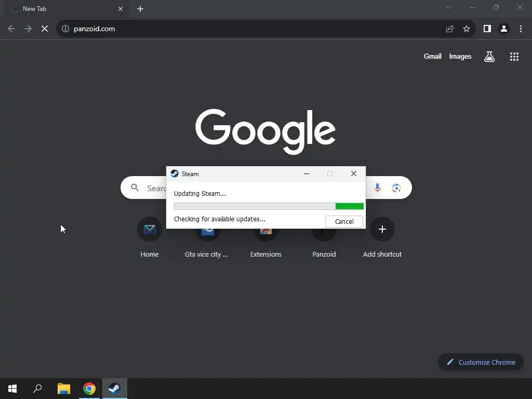Switch to Steam in the taskbar
The width and height of the screenshot is (532, 399).
[115, 389]
